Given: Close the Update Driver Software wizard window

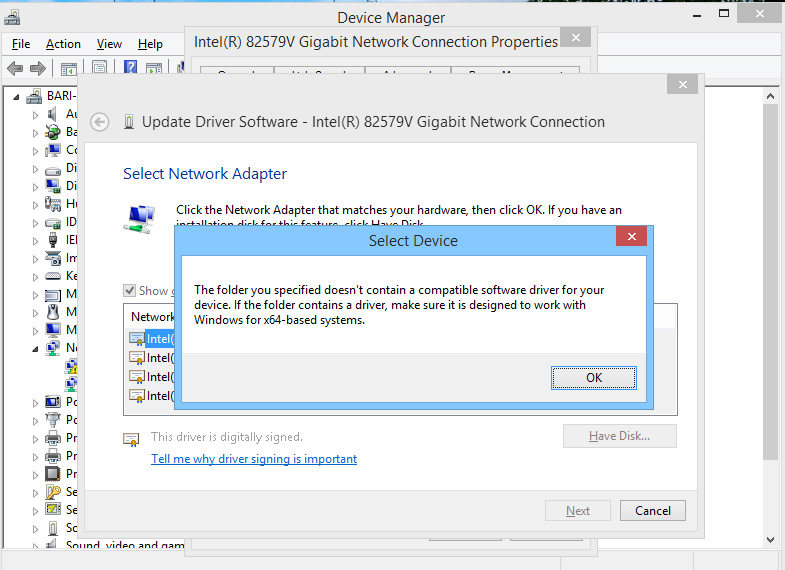Looking at the screenshot, I should [x=683, y=84].
